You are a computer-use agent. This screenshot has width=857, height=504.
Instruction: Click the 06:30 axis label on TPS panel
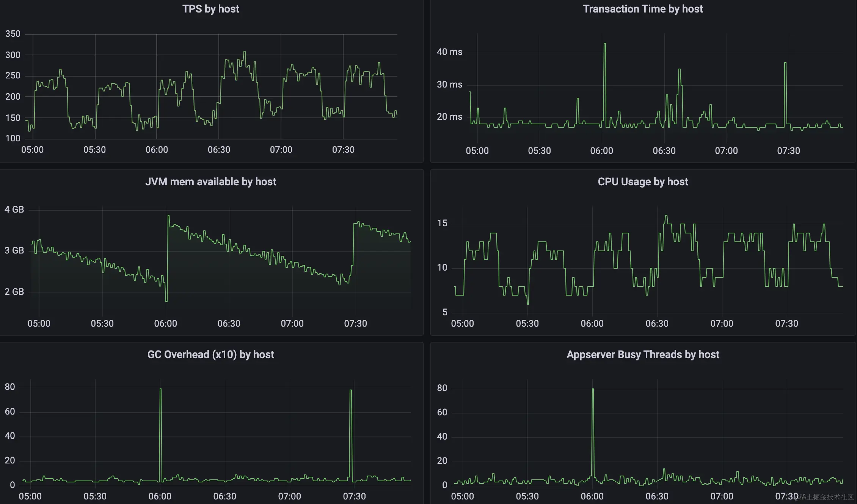pyautogui.click(x=219, y=150)
